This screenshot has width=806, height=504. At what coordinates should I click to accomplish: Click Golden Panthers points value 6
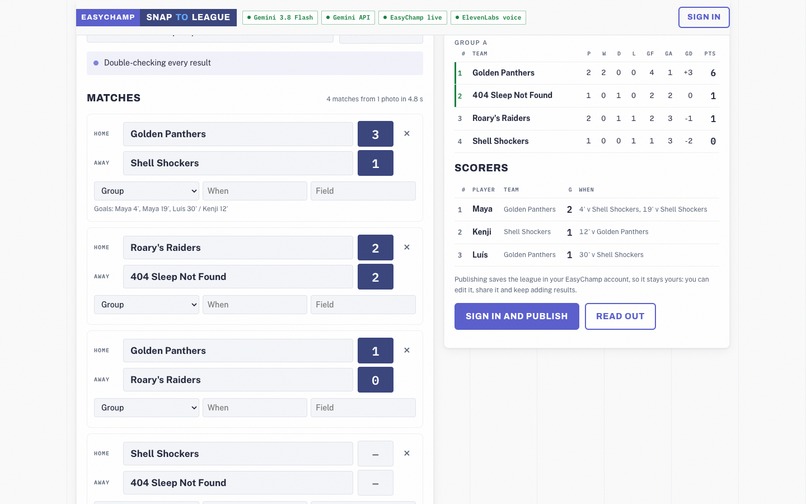pyautogui.click(x=712, y=73)
